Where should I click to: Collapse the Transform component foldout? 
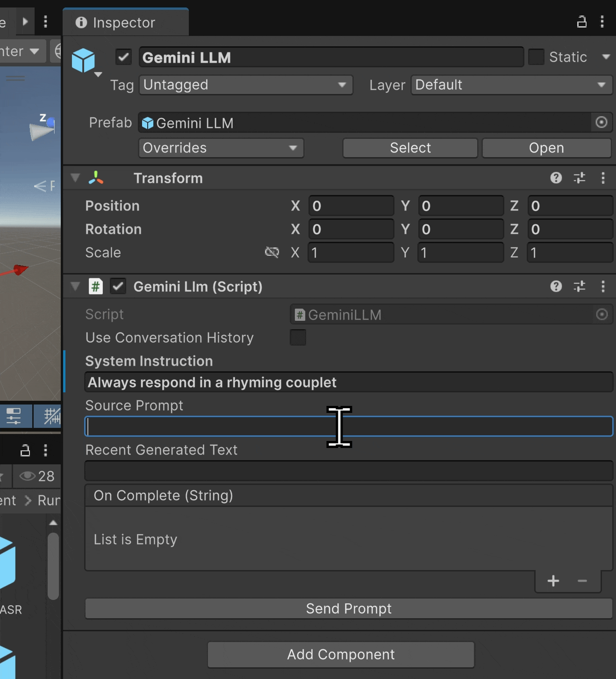(75, 178)
